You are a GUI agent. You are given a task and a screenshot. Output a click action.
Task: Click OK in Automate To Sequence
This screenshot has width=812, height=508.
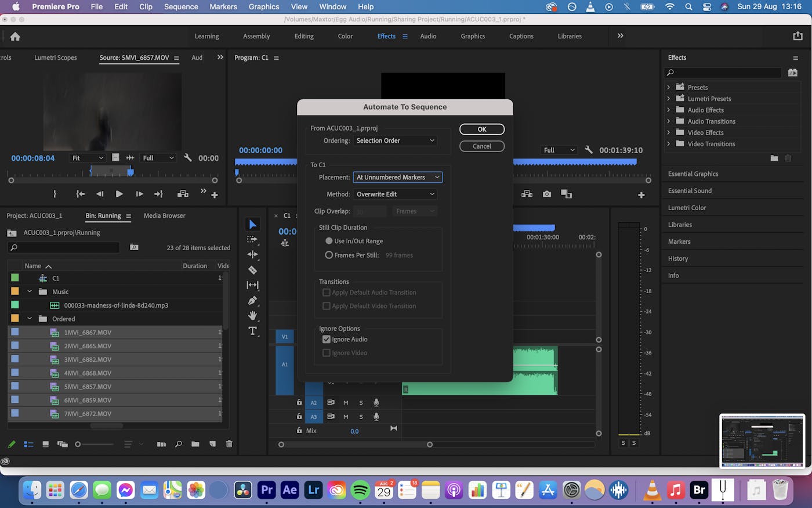coord(482,129)
